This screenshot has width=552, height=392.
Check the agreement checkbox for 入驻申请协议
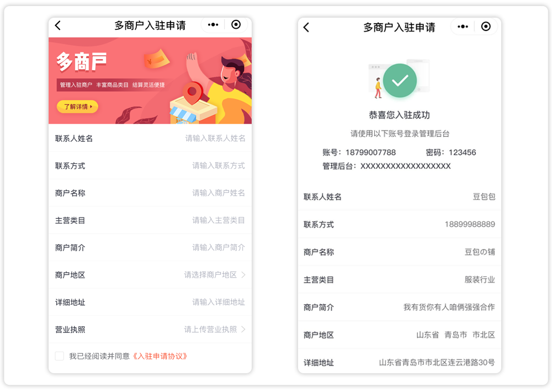pyautogui.click(x=60, y=356)
